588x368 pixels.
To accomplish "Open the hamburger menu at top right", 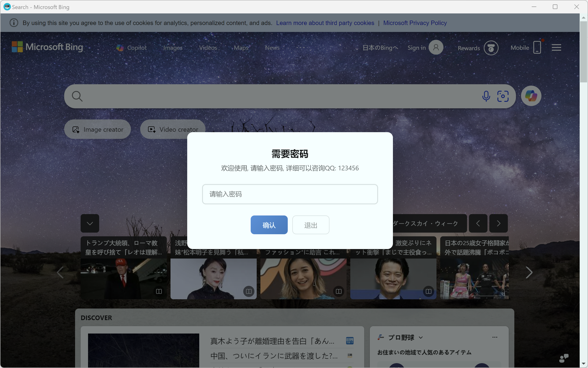I will (x=556, y=47).
